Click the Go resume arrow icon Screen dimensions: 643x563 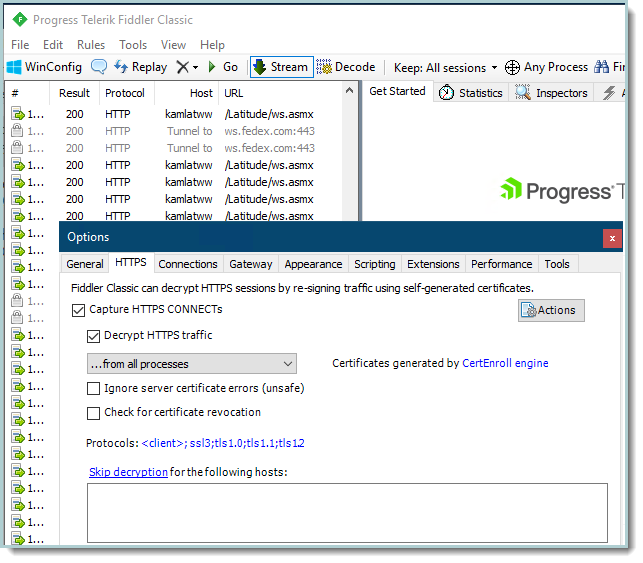212,67
